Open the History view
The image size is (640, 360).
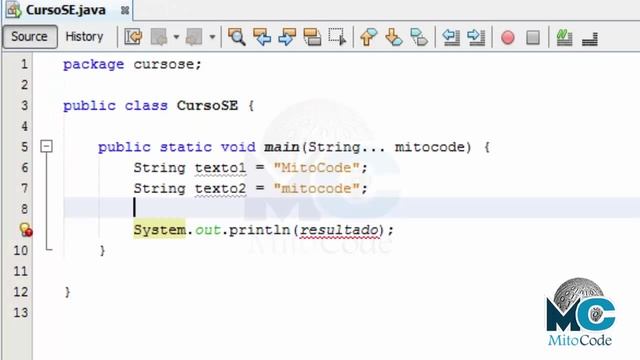click(x=84, y=37)
